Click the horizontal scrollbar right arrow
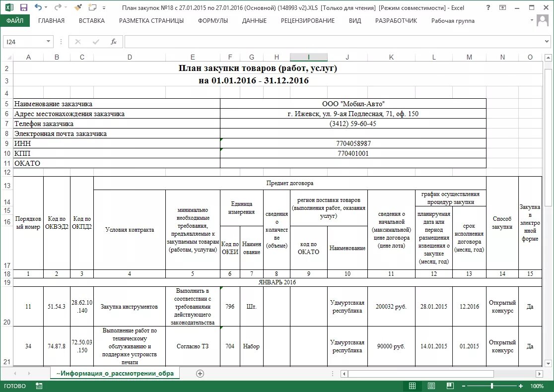Screen dimensions: 554x392 539,374
